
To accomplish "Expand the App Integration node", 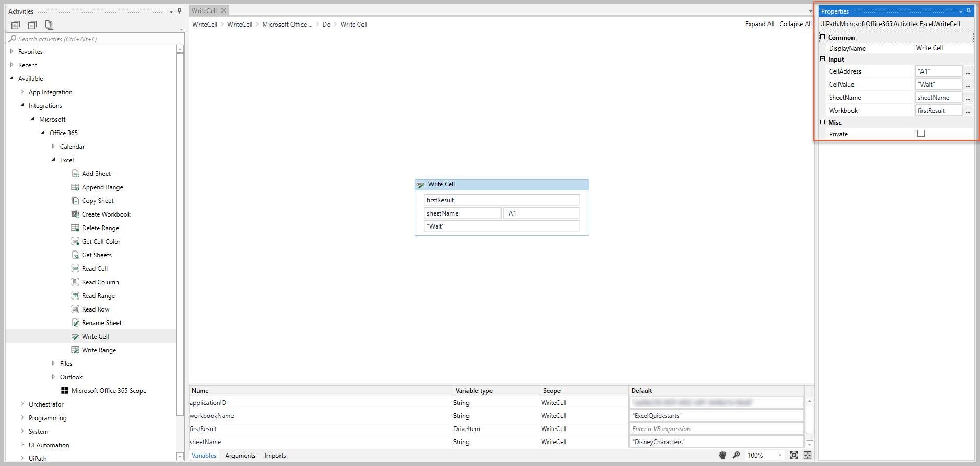I will [x=22, y=92].
